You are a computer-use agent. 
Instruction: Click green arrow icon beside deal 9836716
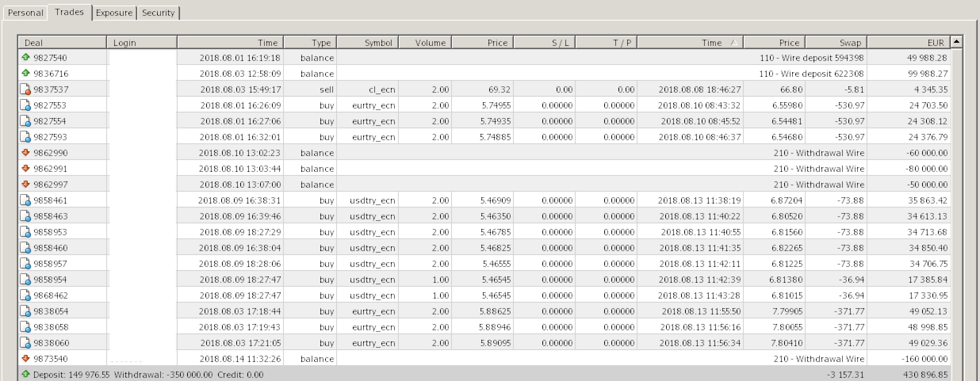click(26, 73)
